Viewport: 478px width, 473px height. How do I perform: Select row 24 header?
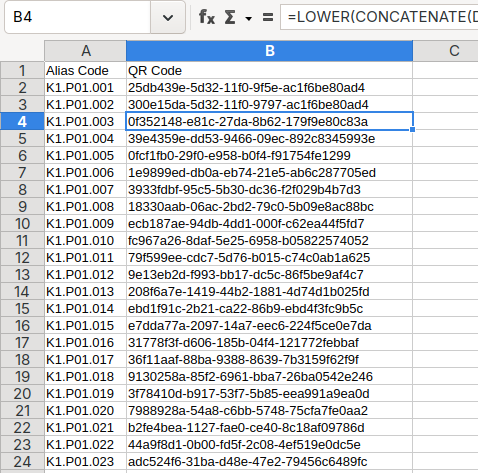(x=22, y=462)
